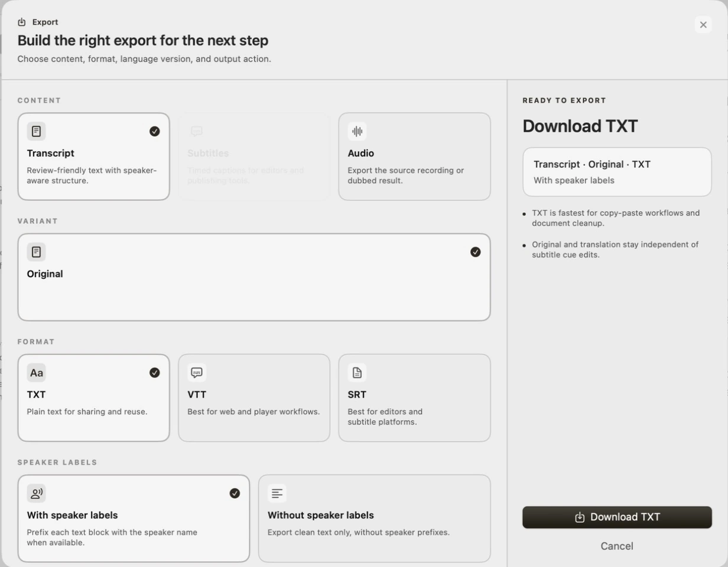
Task: Close the export dialog with the X
Action: (703, 25)
